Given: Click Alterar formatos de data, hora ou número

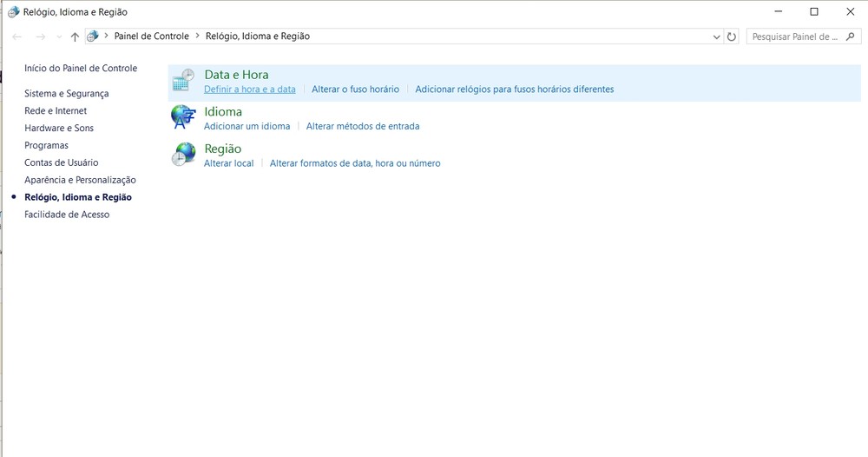Looking at the screenshot, I should (355, 163).
